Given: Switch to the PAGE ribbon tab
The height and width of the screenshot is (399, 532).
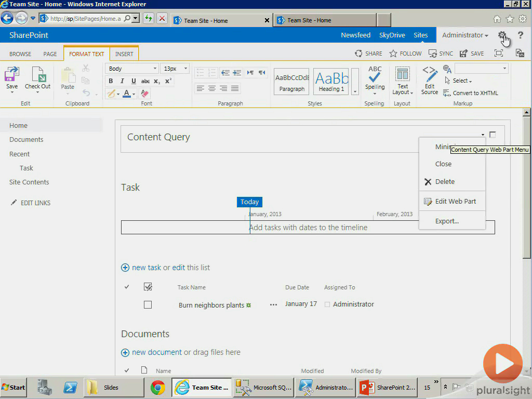Looking at the screenshot, I should [x=50, y=54].
